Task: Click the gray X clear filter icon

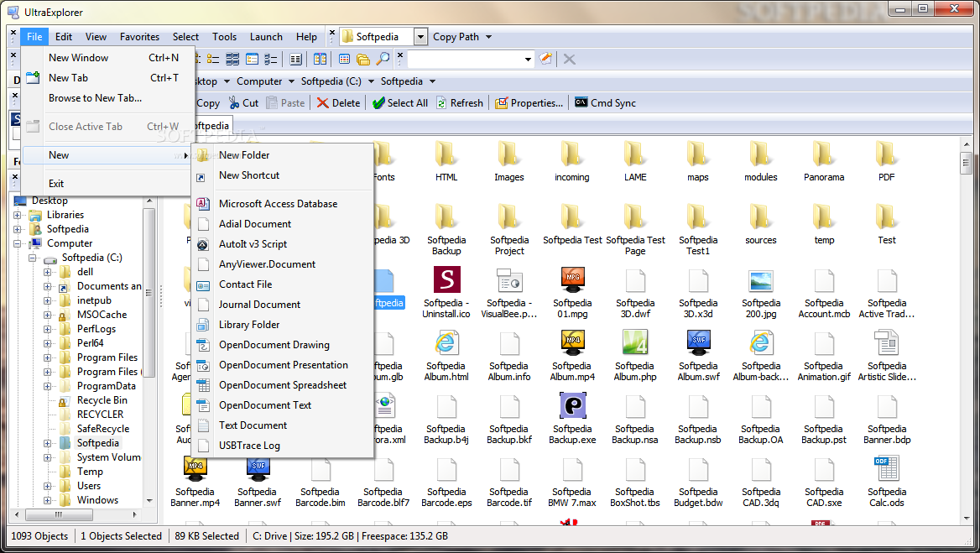Action: [570, 60]
